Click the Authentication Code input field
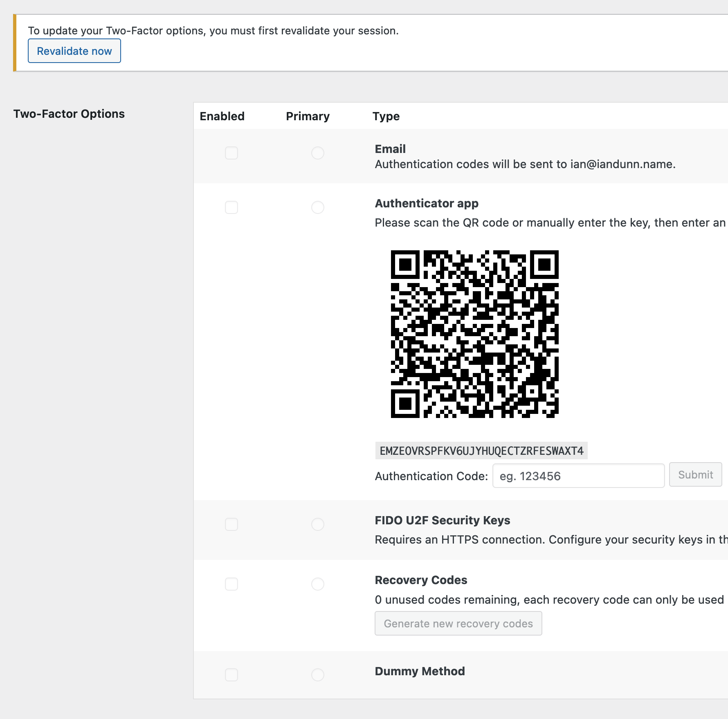This screenshot has width=728, height=719. click(578, 476)
